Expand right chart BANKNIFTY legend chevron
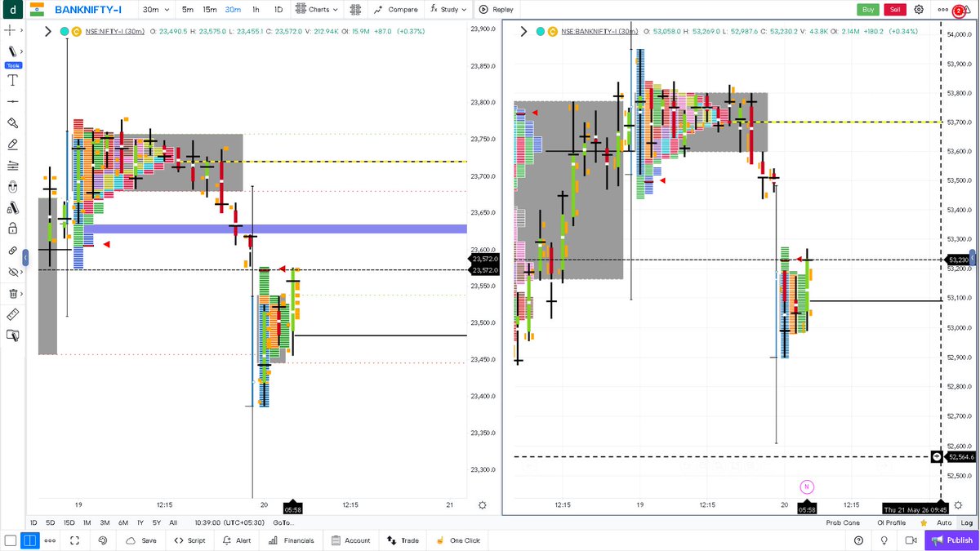This screenshot has height=551, width=980. pos(524,31)
